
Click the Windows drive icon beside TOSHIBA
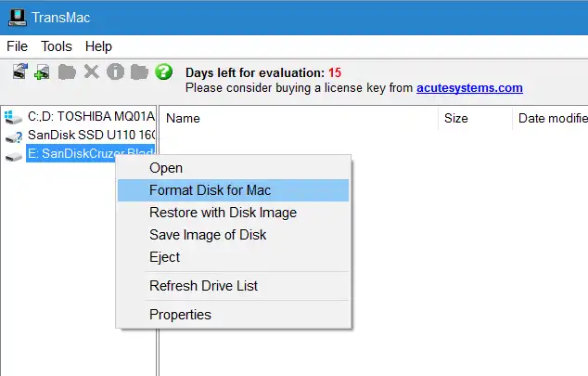coord(13,118)
